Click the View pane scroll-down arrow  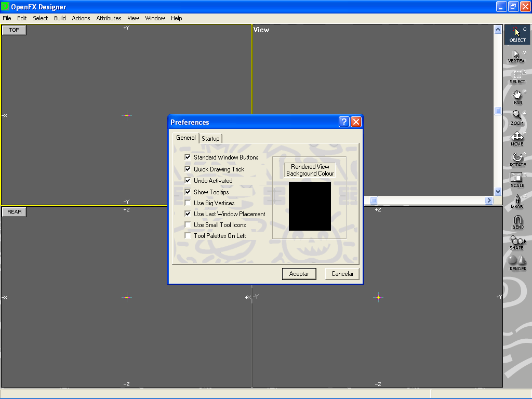[498, 191]
